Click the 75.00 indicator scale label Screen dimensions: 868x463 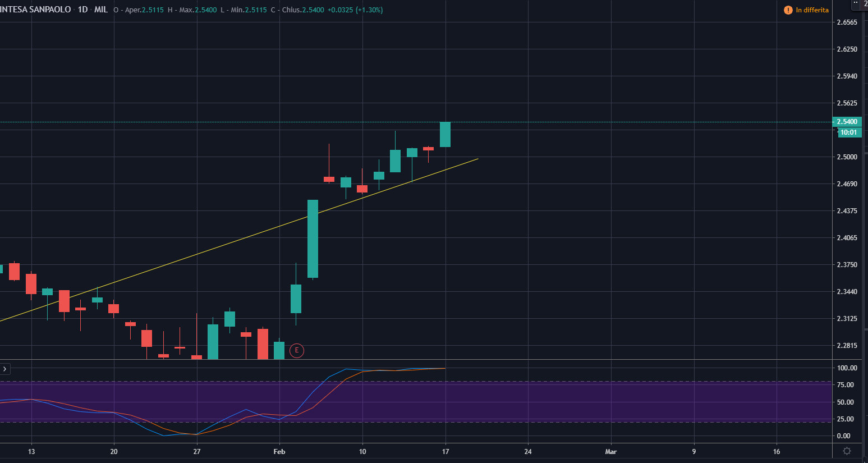[846, 385]
